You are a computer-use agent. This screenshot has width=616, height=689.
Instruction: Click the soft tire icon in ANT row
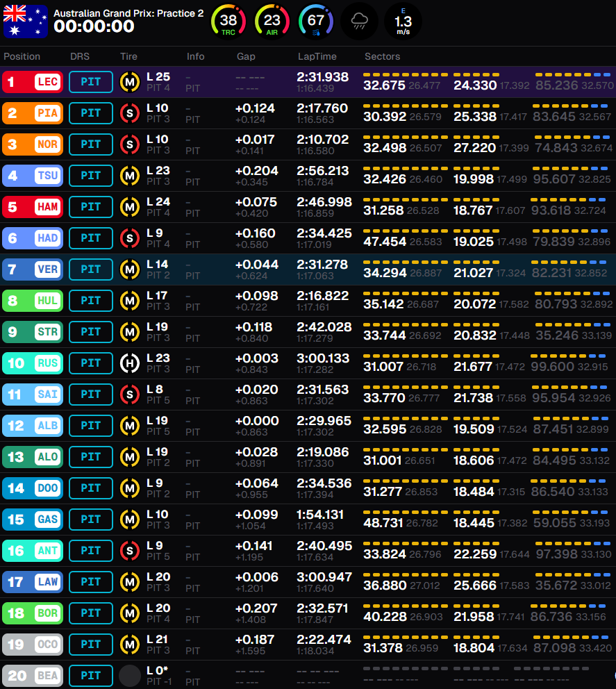[x=130, y=551]
